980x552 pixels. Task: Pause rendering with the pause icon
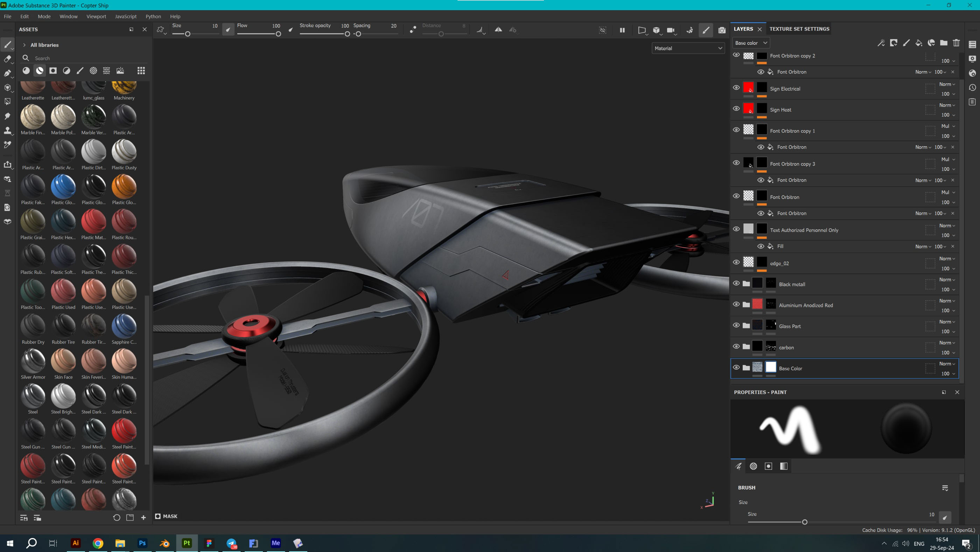pos(622,30)
